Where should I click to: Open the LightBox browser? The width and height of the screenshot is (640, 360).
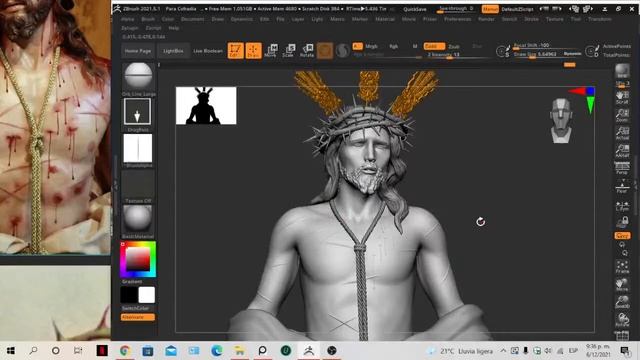click(x=173, y=51)
